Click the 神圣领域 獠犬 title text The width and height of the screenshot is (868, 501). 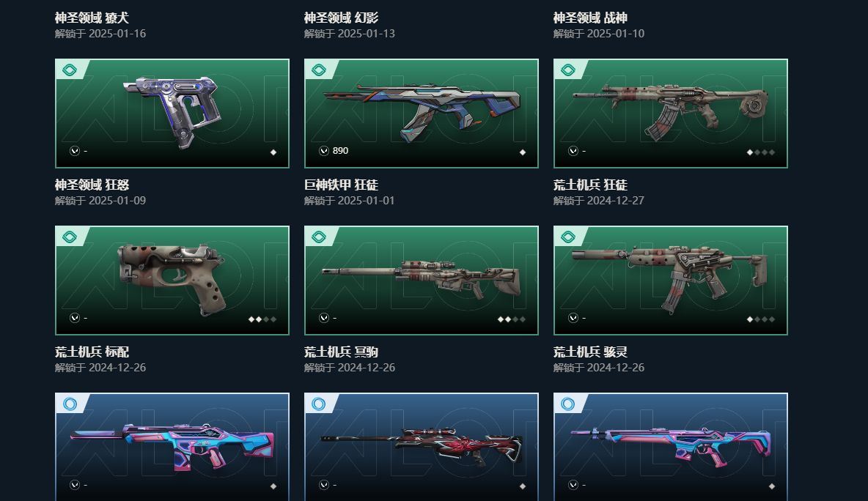[92, 18]
